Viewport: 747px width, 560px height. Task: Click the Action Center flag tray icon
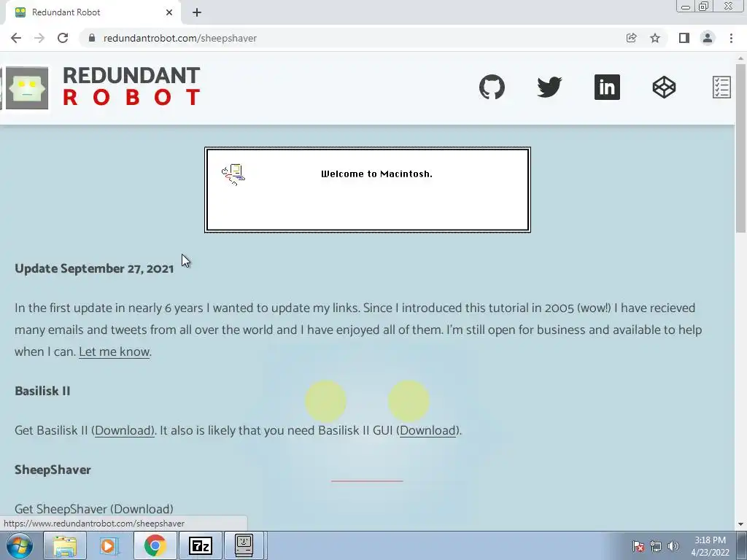(x=638, y=546)
